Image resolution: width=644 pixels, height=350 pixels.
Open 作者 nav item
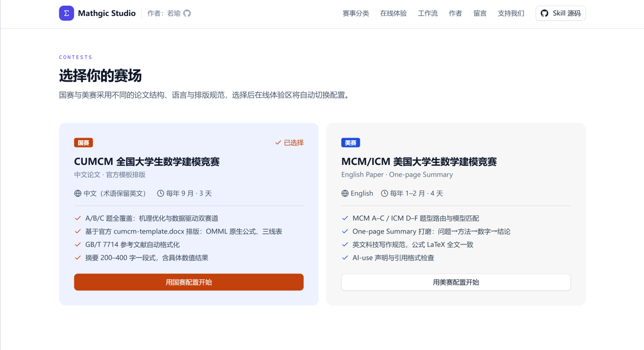455,13
